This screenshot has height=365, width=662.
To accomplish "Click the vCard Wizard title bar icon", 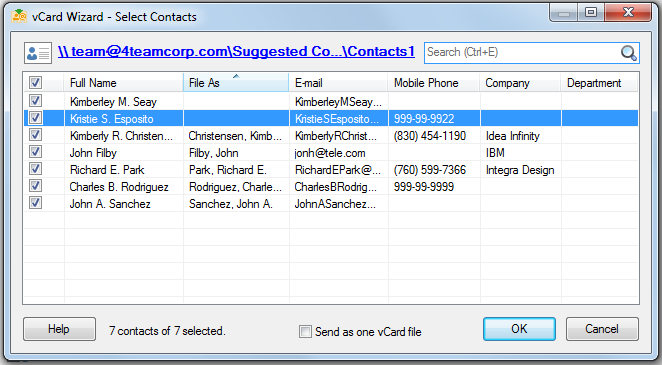I will [x=19, y=16].
